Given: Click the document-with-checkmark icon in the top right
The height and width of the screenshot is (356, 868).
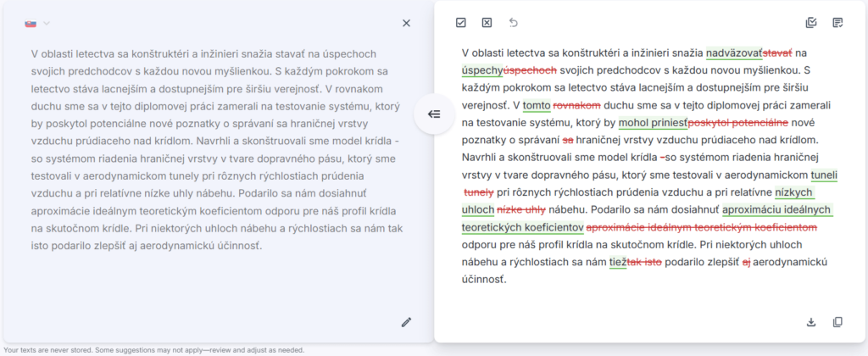Looking at the screenshot, I should (x=837, y=23).
